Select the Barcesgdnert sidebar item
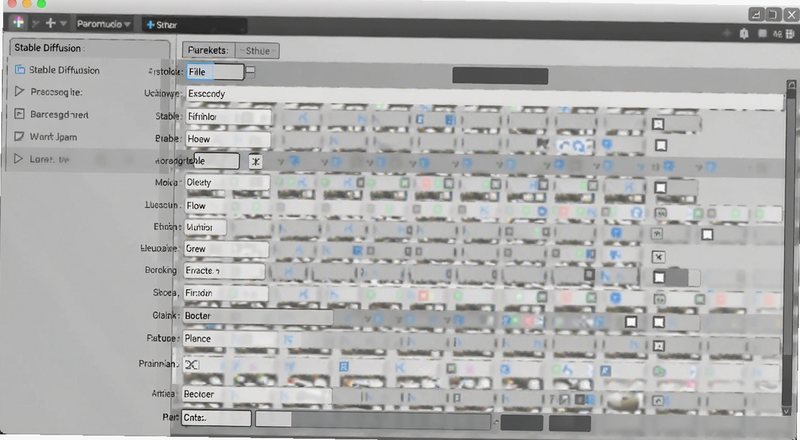Screen dimensions: 800x440 52,114
